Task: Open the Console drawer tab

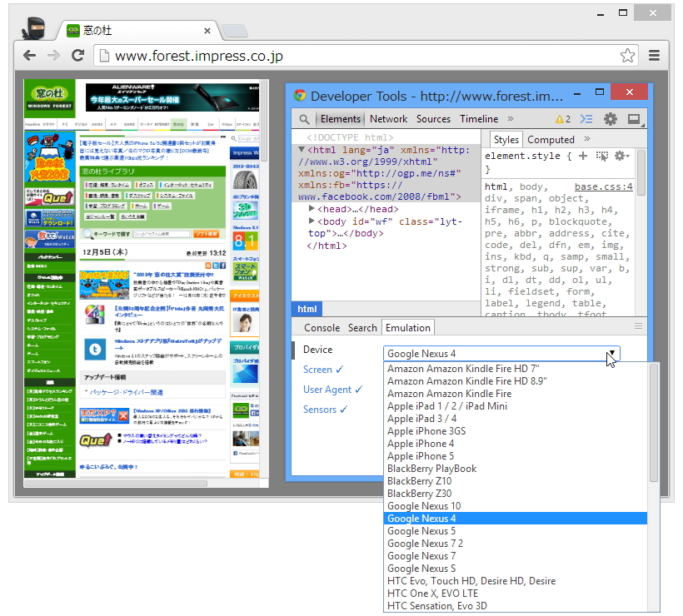Action: coord(322,328)
